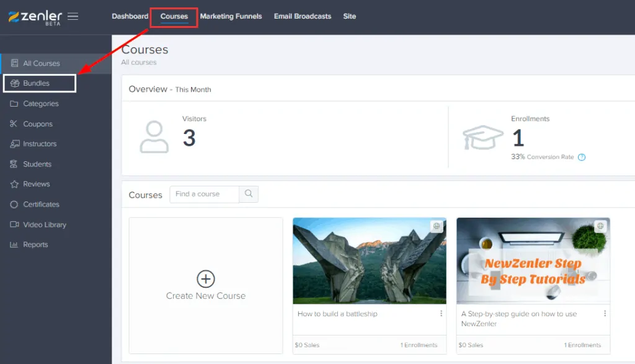Viewport: 635px width, 364px height.
Task: Switch to the Marketing Funnels tab
Action: point(231,17)
